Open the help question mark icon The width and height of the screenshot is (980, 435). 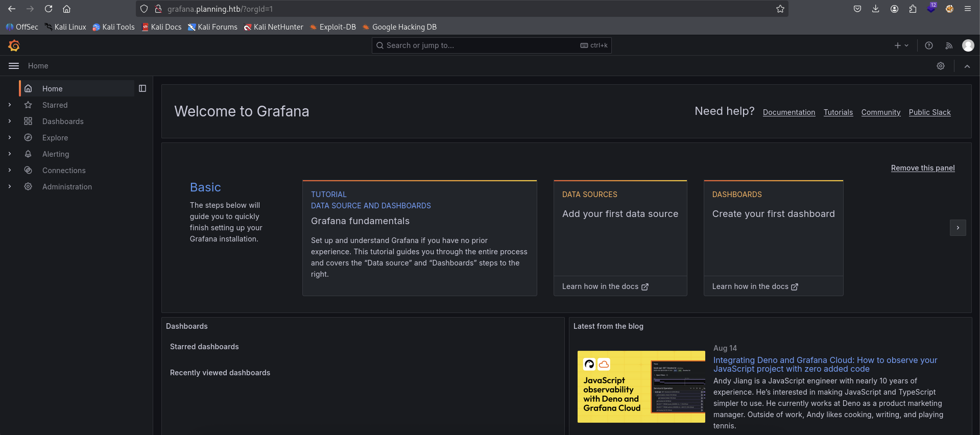point(929,45)
